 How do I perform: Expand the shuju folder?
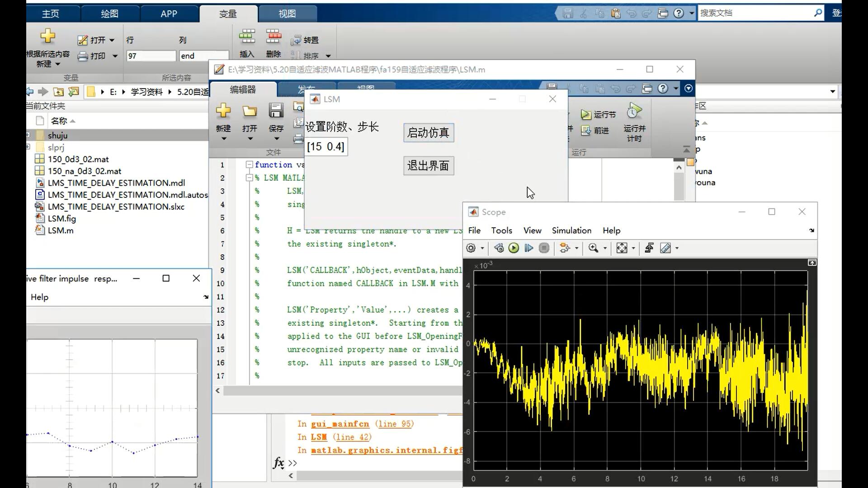28,135
